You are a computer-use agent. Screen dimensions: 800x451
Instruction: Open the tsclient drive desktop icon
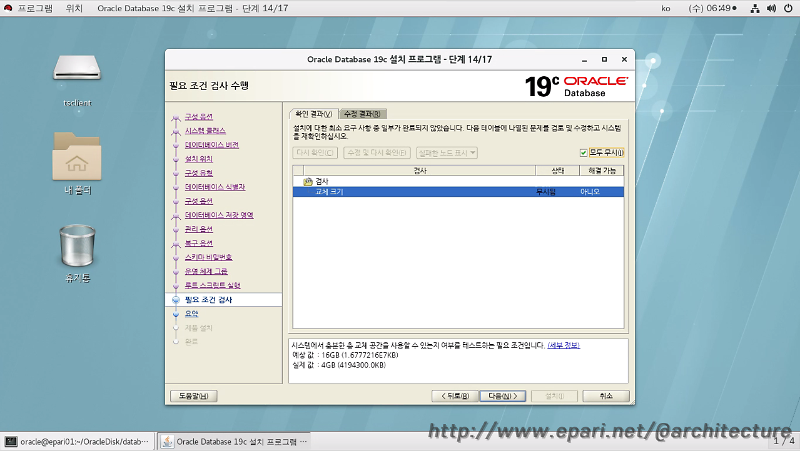point(77,68)
